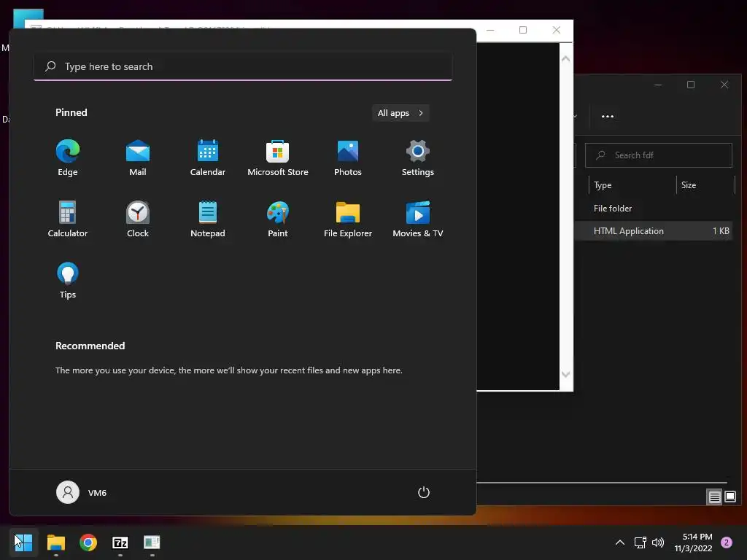Open volume control tray icon
747x560 pixels.
[658, 542]
